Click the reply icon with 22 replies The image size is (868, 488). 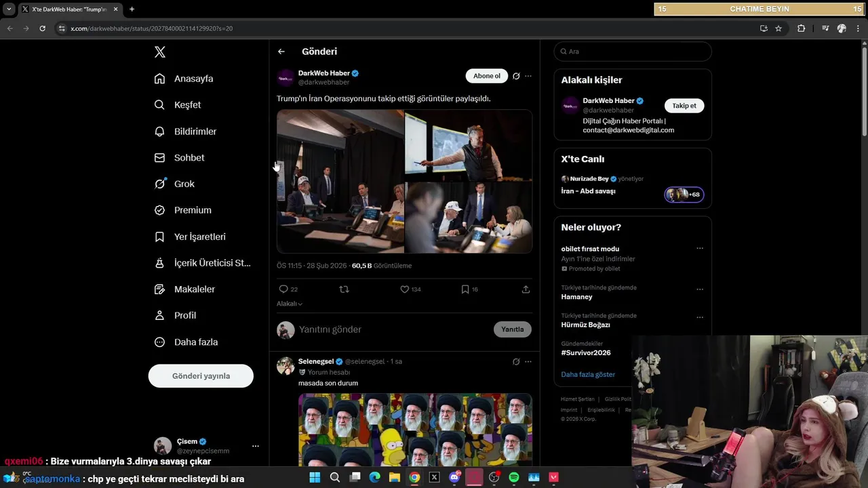point(283,289)
